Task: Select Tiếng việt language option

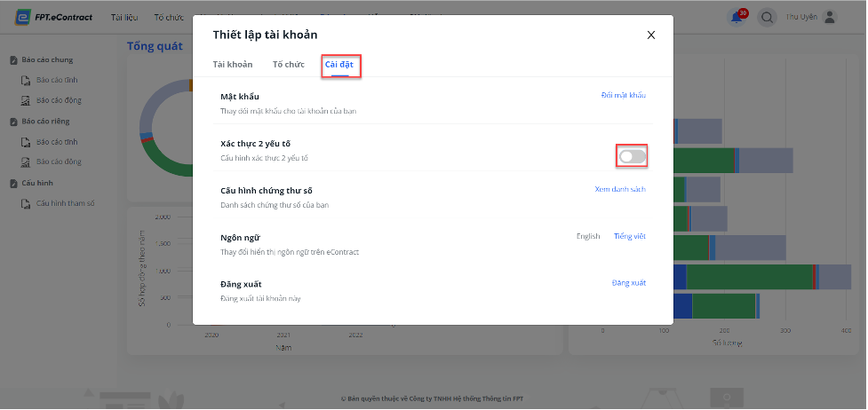Action: pos(629,236)
